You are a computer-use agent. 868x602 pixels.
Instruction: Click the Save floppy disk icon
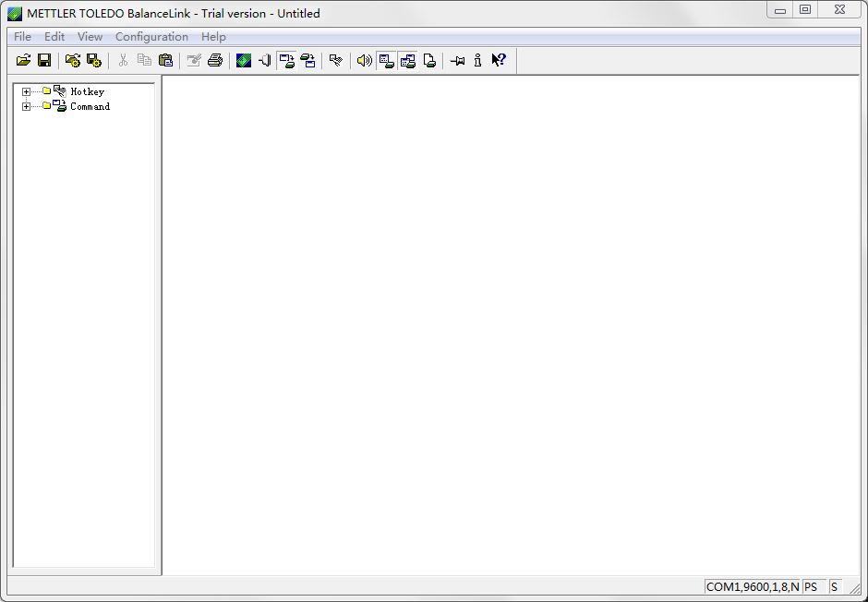click(x=44, y=61)
